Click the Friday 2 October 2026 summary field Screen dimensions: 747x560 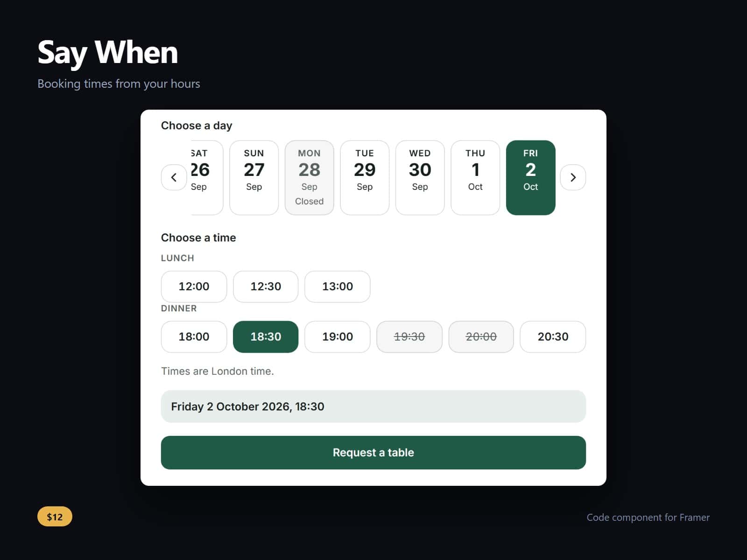(x=373, y=406)
